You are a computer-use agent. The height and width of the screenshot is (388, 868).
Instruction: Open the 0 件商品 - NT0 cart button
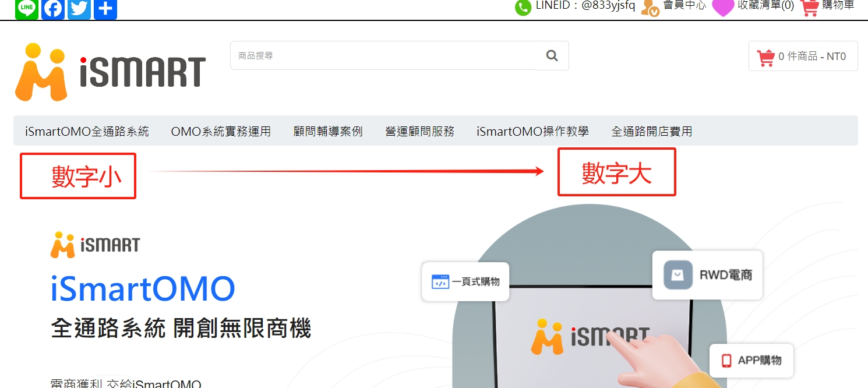pos(803,56)
